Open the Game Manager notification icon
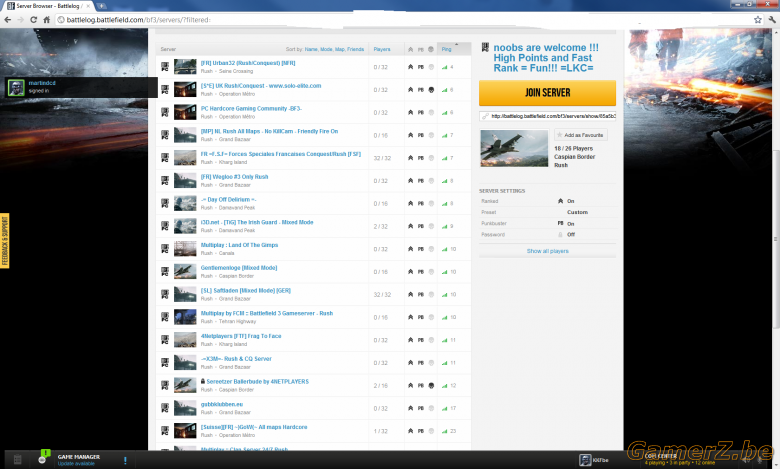Screen dimensions: 780x469 [43, 458]
